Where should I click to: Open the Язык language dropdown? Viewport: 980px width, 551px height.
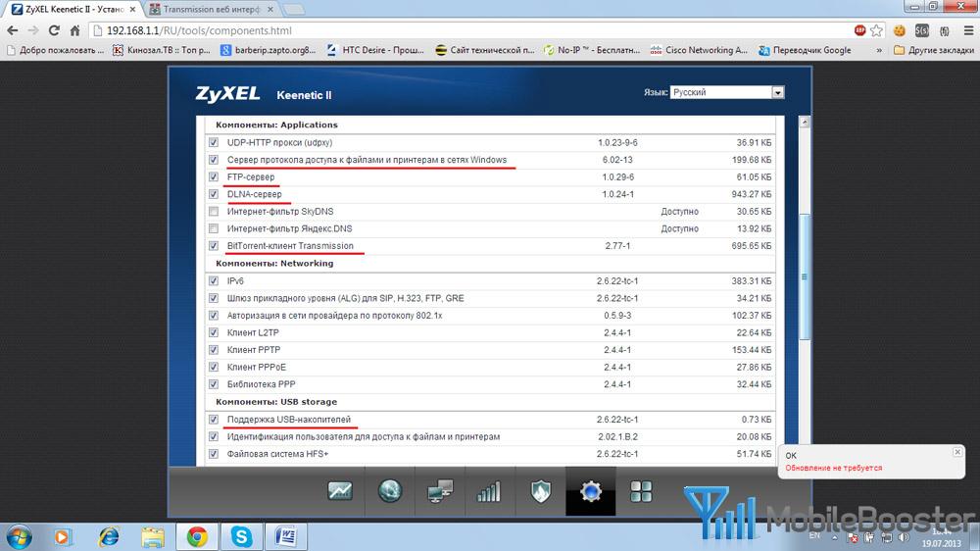coord(727,92)
